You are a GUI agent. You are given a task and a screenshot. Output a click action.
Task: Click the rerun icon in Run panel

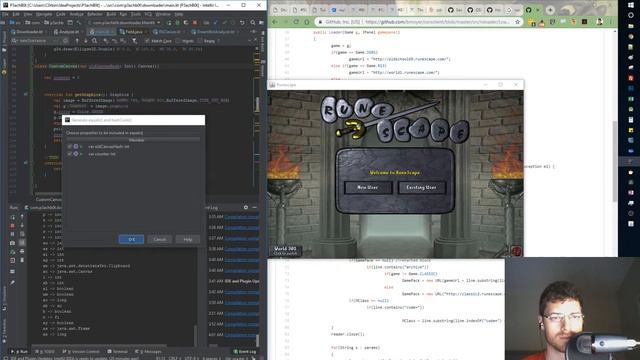coord(13,217)
